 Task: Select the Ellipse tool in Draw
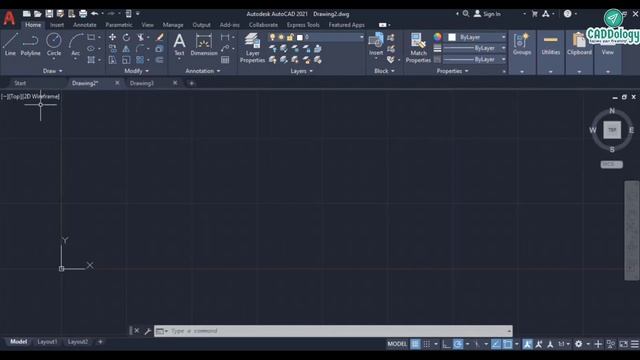[91, 49]
